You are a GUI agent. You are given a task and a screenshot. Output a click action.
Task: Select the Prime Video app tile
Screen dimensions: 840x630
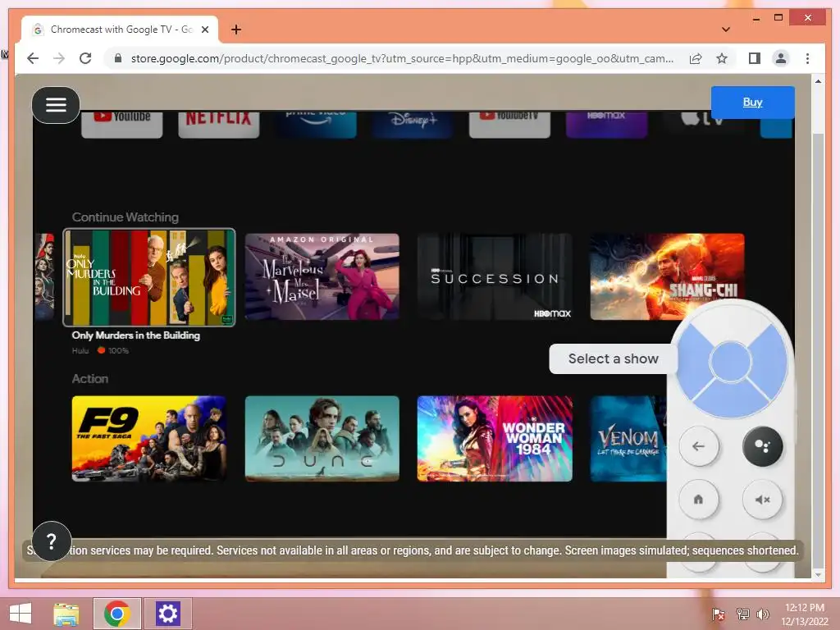point(316,123)
